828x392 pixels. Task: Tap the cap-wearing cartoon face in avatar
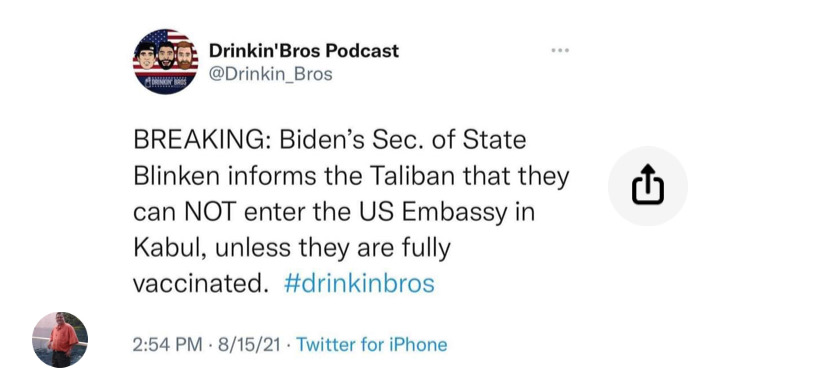(145, 55)
